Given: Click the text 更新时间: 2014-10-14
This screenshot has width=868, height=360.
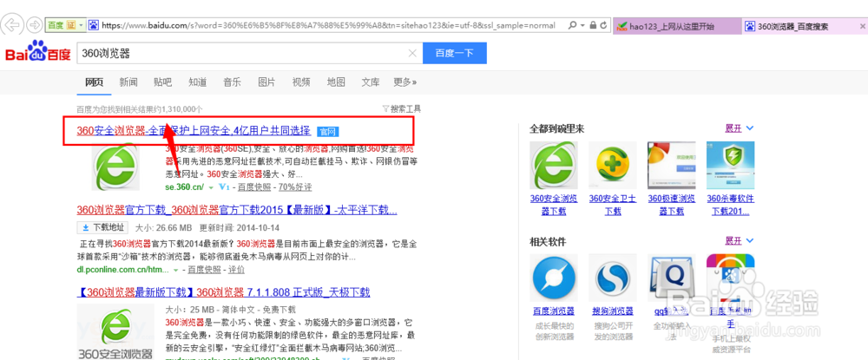Looking at the screenshot, I should (x=240, y=228).
